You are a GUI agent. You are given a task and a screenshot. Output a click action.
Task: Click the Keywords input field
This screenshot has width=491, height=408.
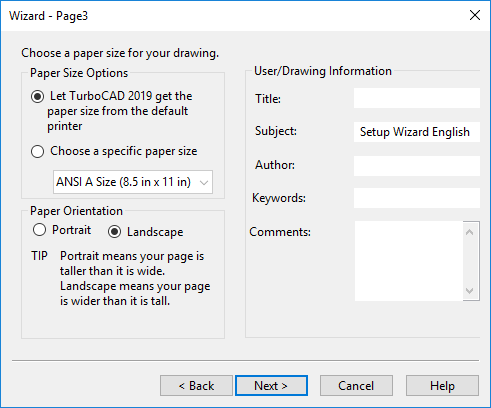coord(417,198)
